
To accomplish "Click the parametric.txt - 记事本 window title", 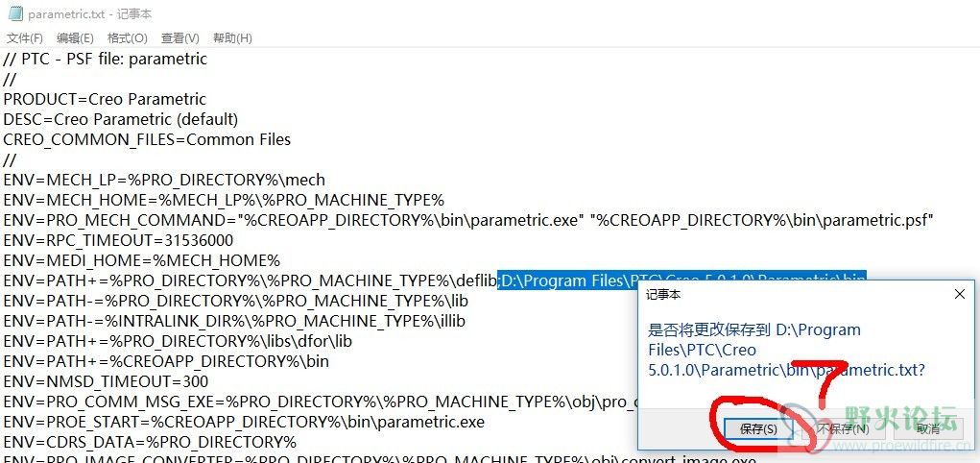I will [90, 13].
